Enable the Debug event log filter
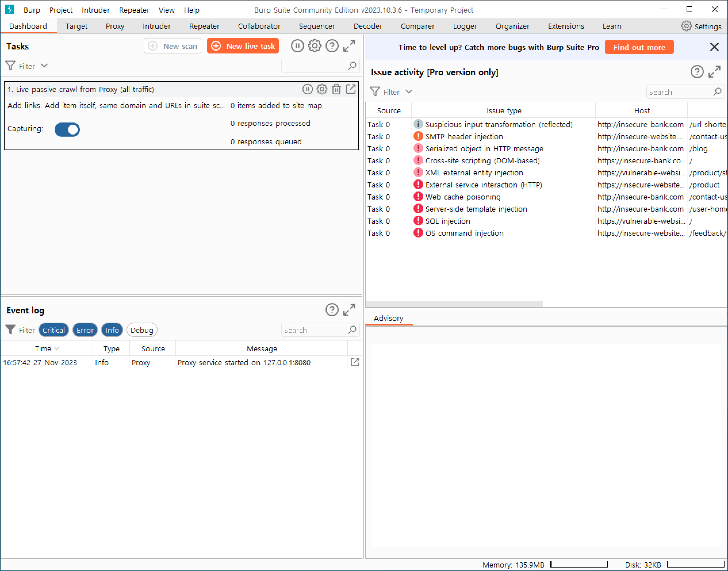Viewport: 728px width, 571px height. (x=142, y=330)
